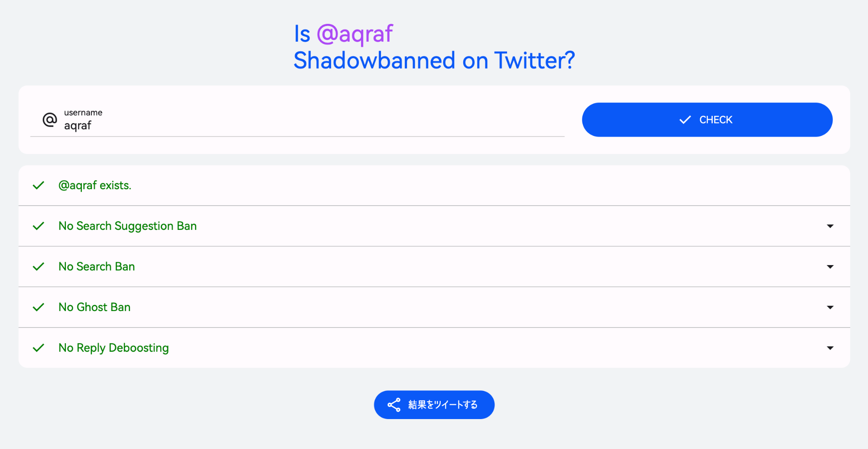Click green checkmark beside No Ghost Ban
868x449 pixels.
pyautogui.click(x=39, y=308)
